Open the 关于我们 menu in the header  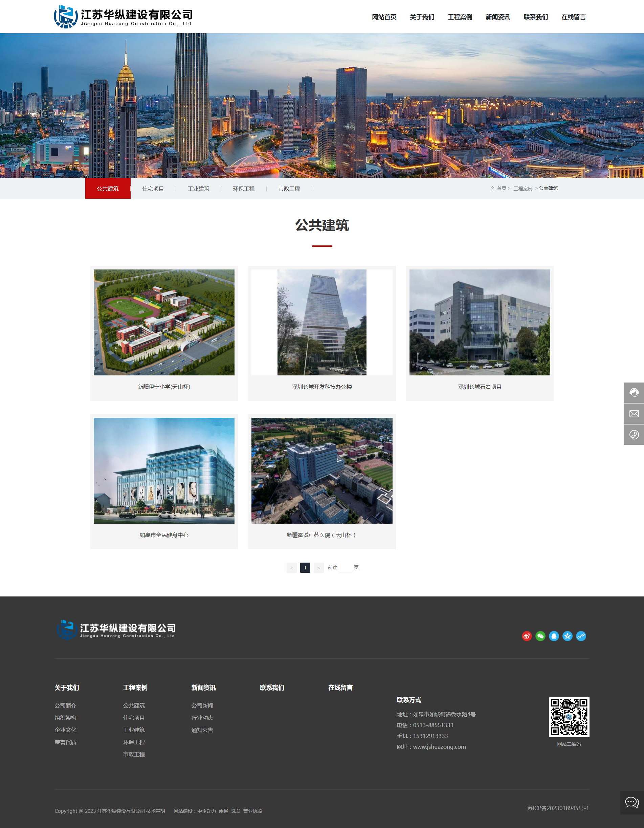click(x=422, y=17)
